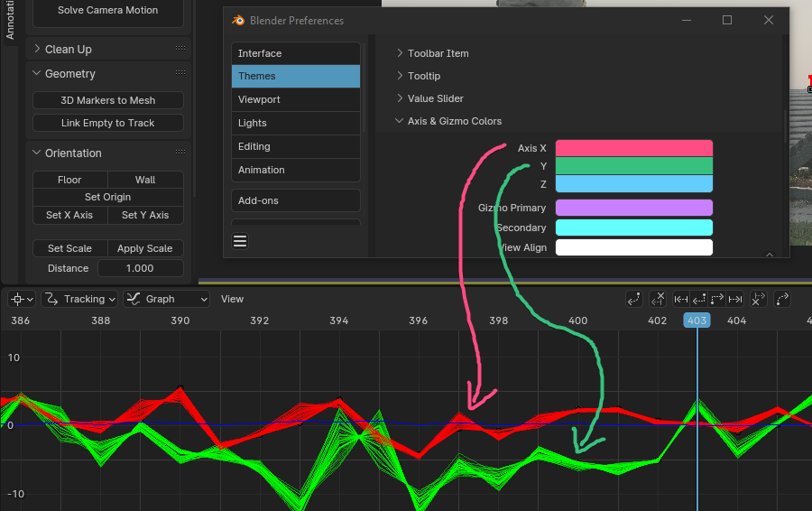Open the View menu in graph header
Viewport: 812px width, 511px height.
[232, 299]
